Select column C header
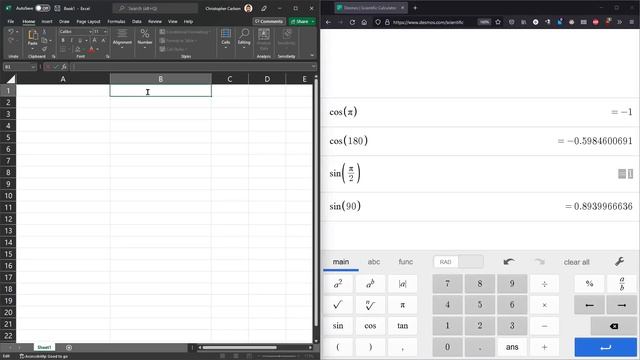This screenshot has width=640, height=360. [230, 79]
